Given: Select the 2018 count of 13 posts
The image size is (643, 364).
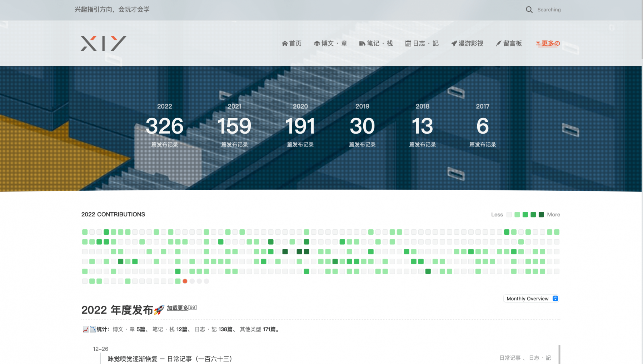Looking at the screenshot, I should (423, 126).
